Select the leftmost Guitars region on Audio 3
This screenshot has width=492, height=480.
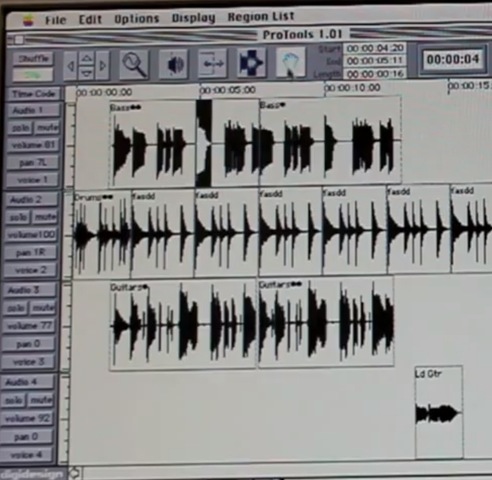click(x=183, y=326)
